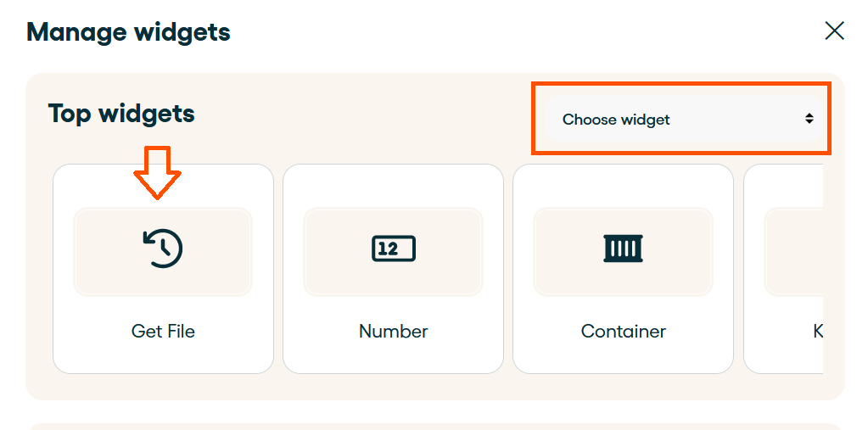Click the letter K on the cut-off card
Screen dimensions: 868x430
click(x=818, y=331)
